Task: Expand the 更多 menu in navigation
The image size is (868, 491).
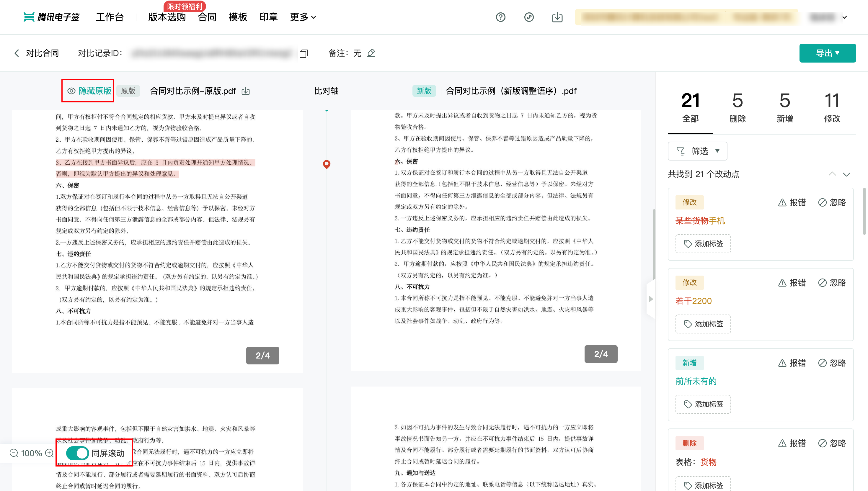Action: pyautogui.click(x=303, y=17)
